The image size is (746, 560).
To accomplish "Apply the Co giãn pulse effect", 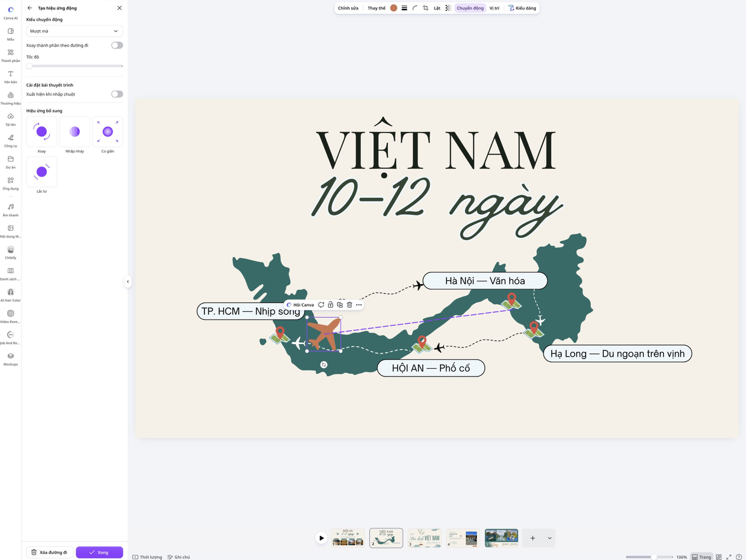I will 108,131.
